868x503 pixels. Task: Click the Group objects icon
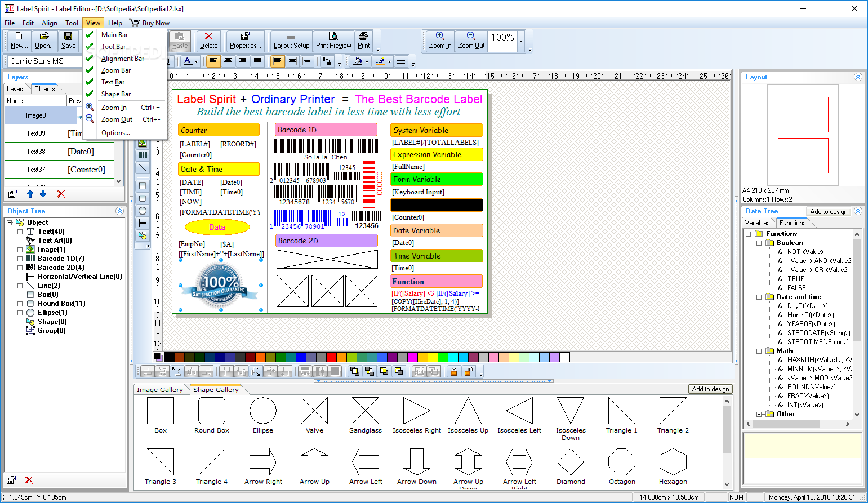point(419,371)
